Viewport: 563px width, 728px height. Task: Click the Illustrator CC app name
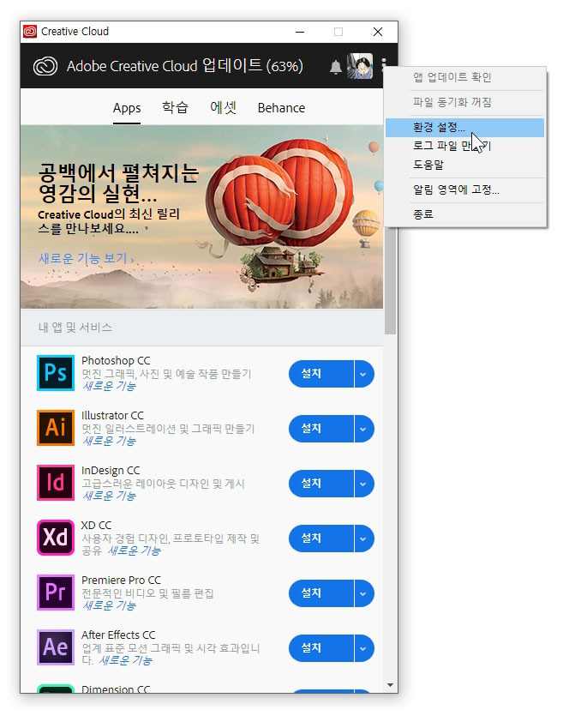tap(112, 415)
